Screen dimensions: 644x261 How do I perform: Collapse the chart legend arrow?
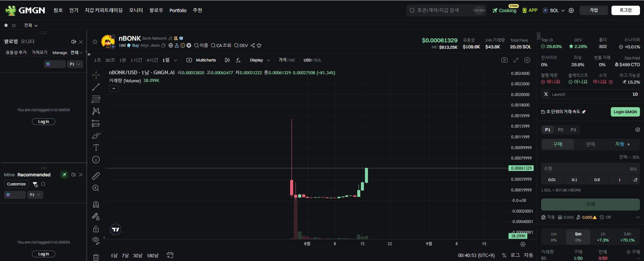(x=114, y=89)
